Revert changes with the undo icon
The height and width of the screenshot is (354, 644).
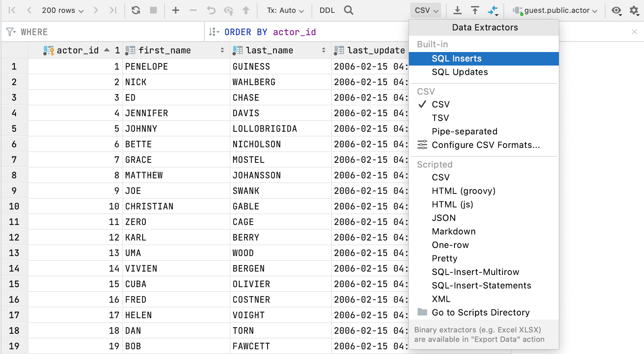coord(211,10)
